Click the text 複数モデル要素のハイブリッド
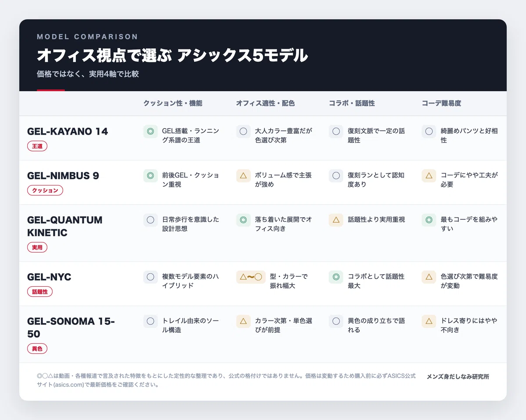526x420 pixels. click(190, 281)
